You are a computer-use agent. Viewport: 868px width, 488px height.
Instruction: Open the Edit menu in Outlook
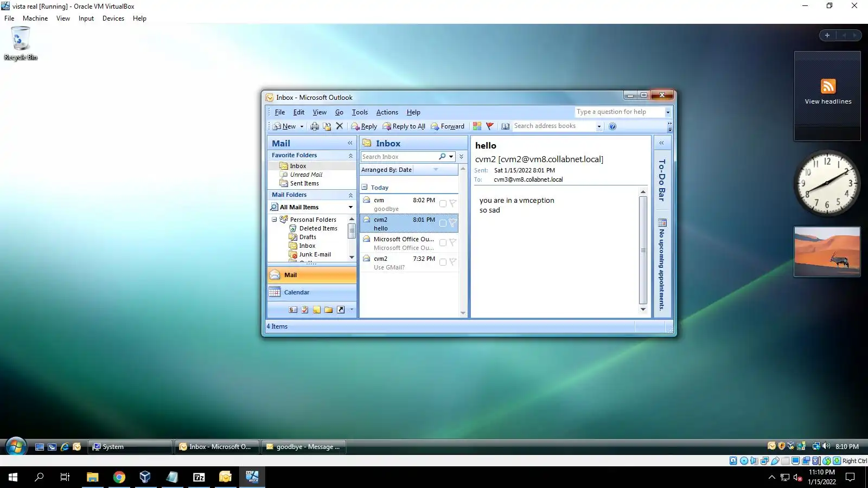tap(299, 112)
